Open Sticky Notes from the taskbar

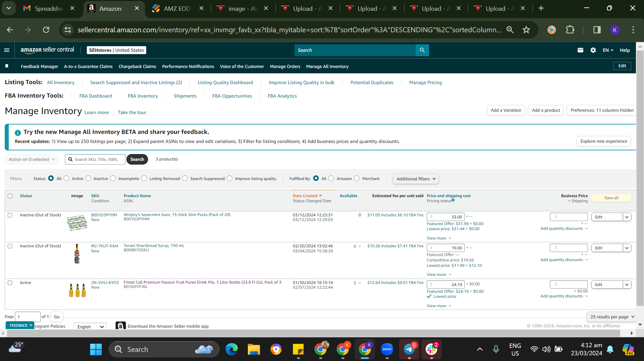(298, 349)
